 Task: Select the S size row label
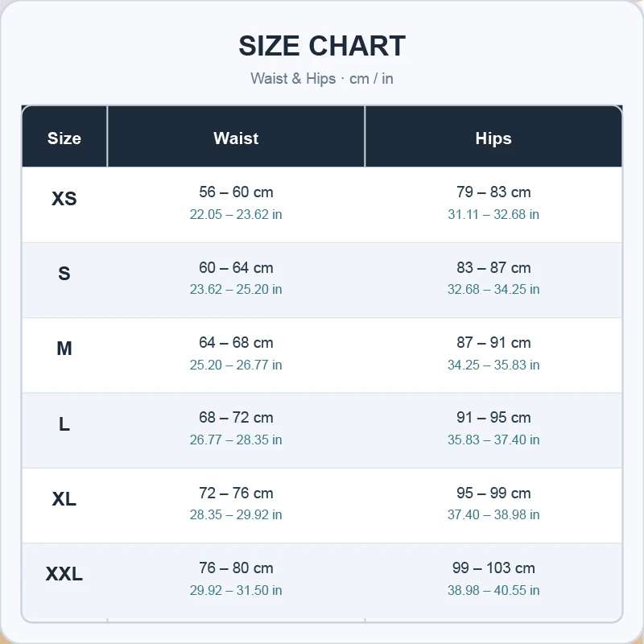pos(64,274)
